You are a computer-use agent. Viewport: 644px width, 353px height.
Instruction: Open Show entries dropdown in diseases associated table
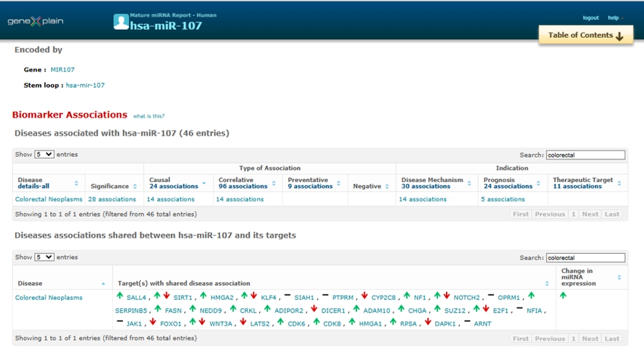click(x=44, y=154)
